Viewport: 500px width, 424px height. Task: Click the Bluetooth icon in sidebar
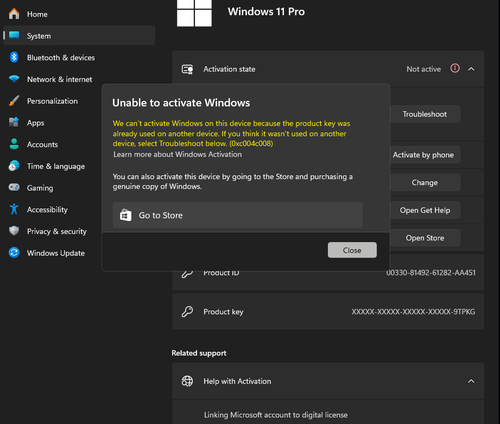[x=14, y=57]
